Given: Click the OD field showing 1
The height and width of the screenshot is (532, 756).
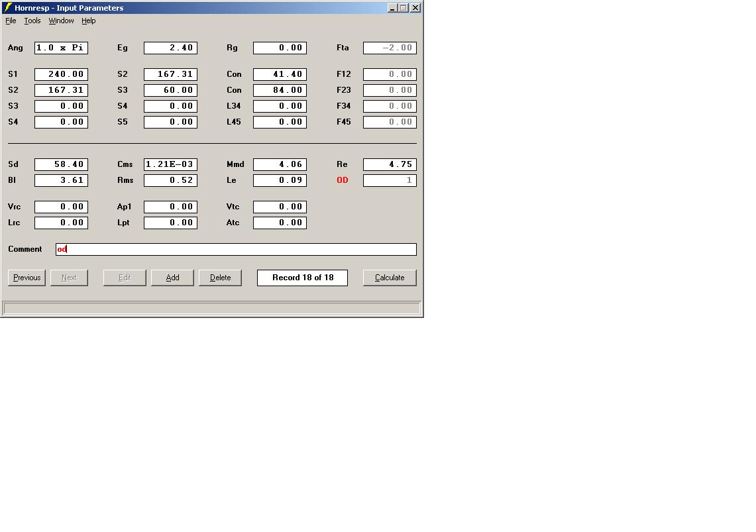Looking at the screenshot, I should (390, 180).
